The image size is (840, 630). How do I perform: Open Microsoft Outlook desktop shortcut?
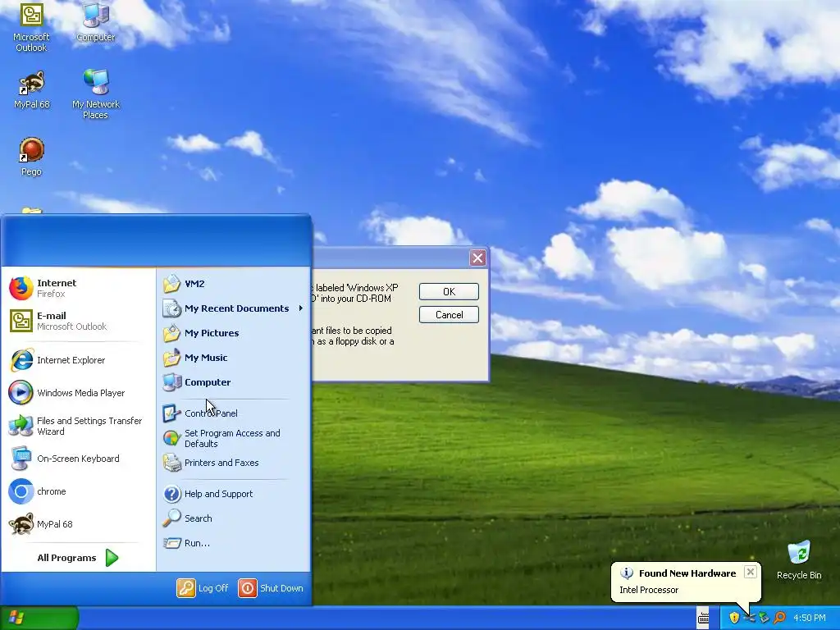(x=31, y=27)
